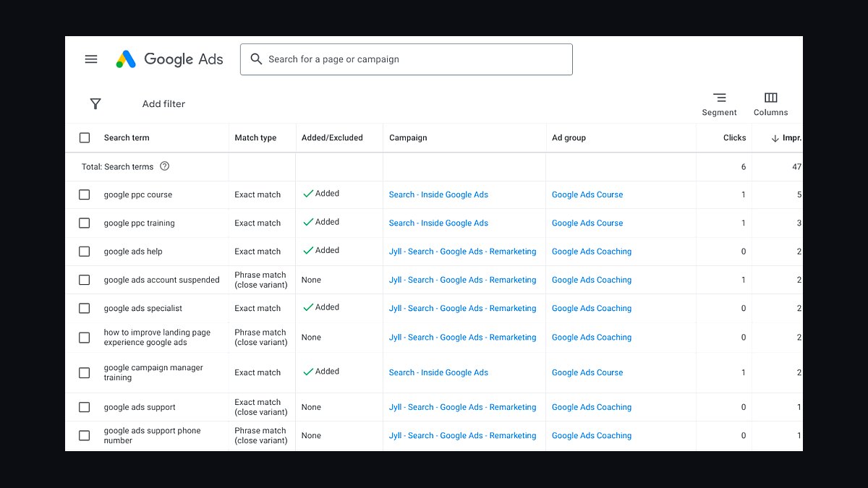Image resolution: width=868 pixels, height=488 pixels.
Task: Click Total: Search terms label
Action: point(117,166)
